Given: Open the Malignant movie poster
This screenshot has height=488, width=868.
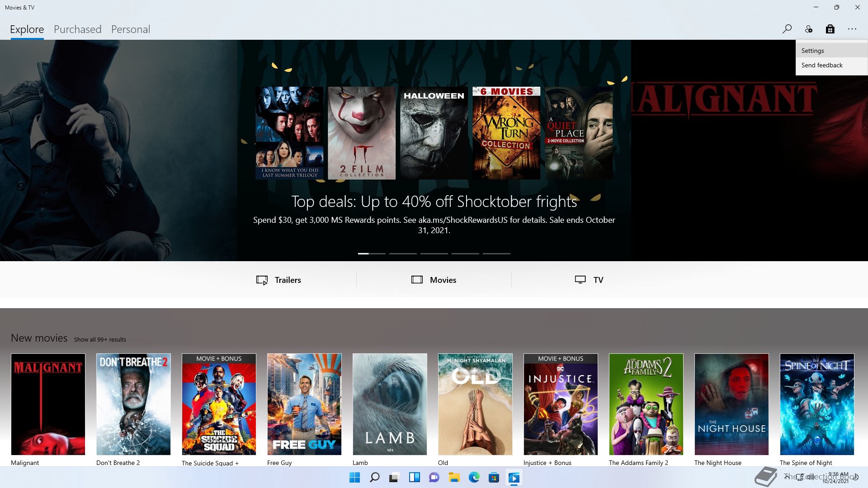Looking at the screenshot, I should (x=48, y=404).
